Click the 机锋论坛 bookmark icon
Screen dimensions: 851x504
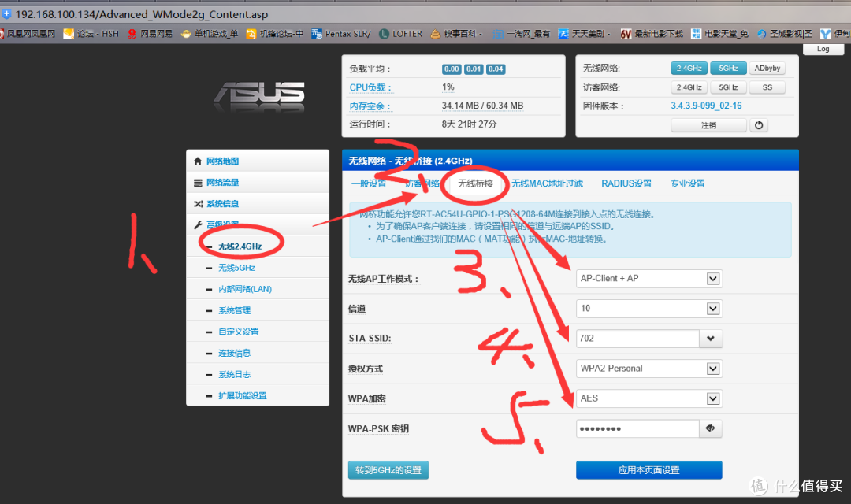[x=251, y=34]
